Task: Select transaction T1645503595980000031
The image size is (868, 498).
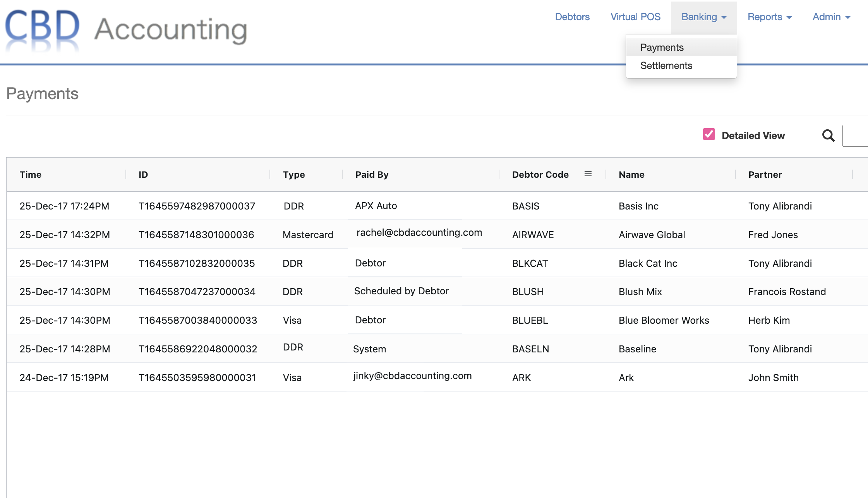Action: pos(197,377)
